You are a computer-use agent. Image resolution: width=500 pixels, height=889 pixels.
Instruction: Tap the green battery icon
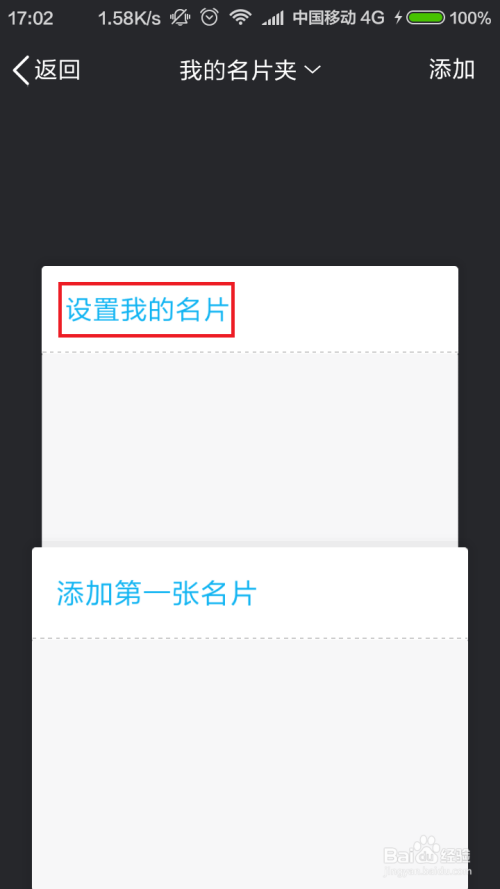(x=425, y=18)
